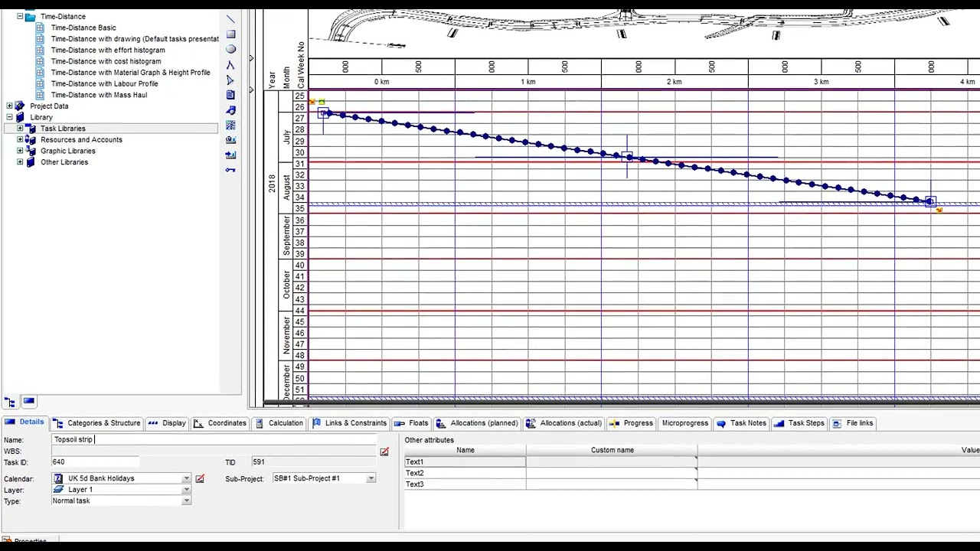The width and height of the screenshot is (980, 551).
Task: Click the blue 3D object tool icon
Action: [x=230, y=110]
